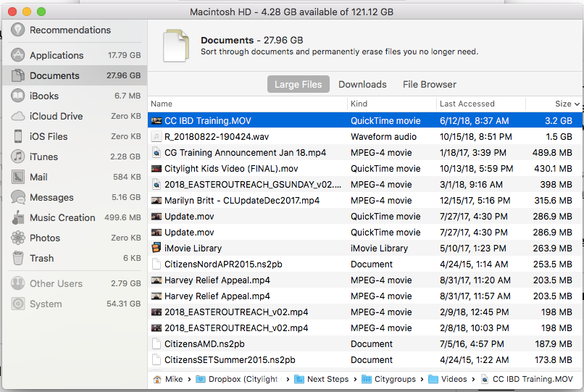The height and width of the screenshot is (392, 584).
Task: Sort files by Last Accessed column
Action: click(467, 104)
